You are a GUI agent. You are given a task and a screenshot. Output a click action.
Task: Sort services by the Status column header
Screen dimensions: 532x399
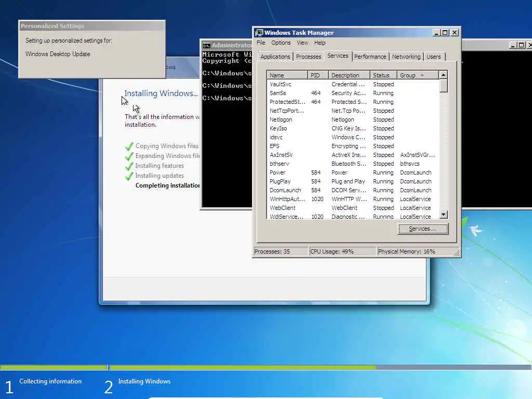tap(383, 75)
